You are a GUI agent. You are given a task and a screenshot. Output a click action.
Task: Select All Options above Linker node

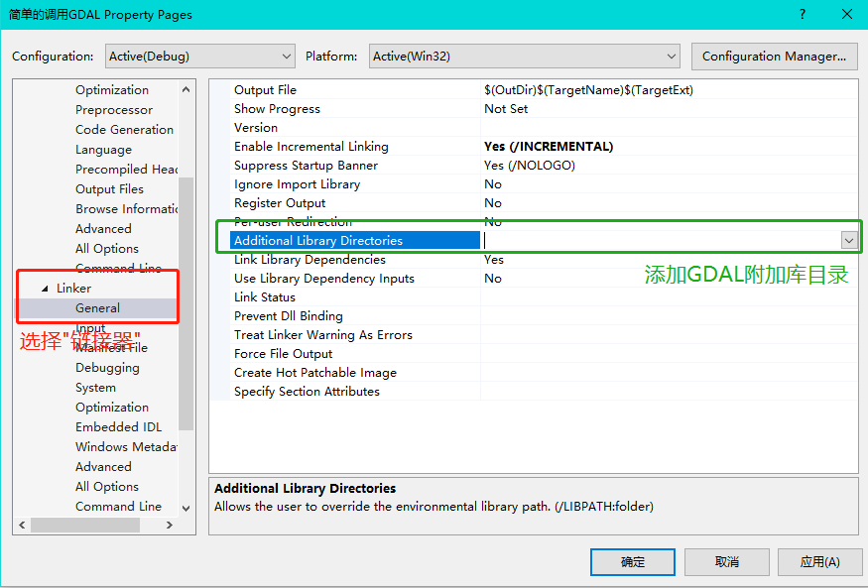[x=107, y=249]
